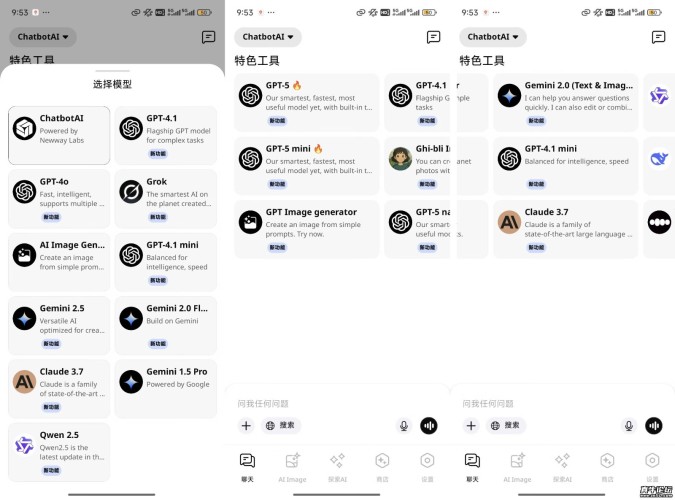
Task: Expand ChatbotAI dropdown above Gemini 2.0 card
Action: pos(492,37)
